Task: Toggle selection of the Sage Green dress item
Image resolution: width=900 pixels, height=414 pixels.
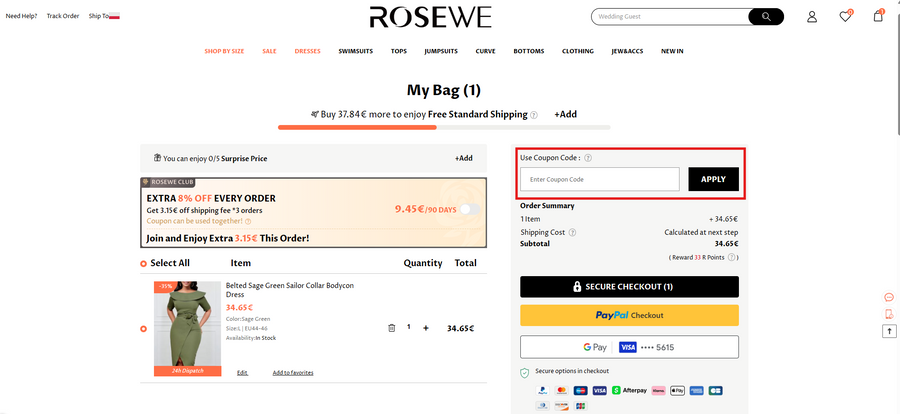Action: tap(144, 329)
